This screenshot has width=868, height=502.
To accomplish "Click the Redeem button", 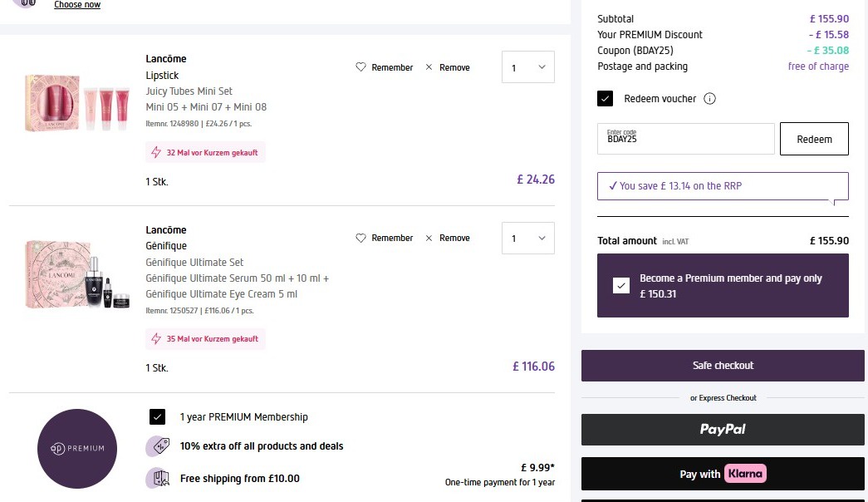I will pos(813,139).
